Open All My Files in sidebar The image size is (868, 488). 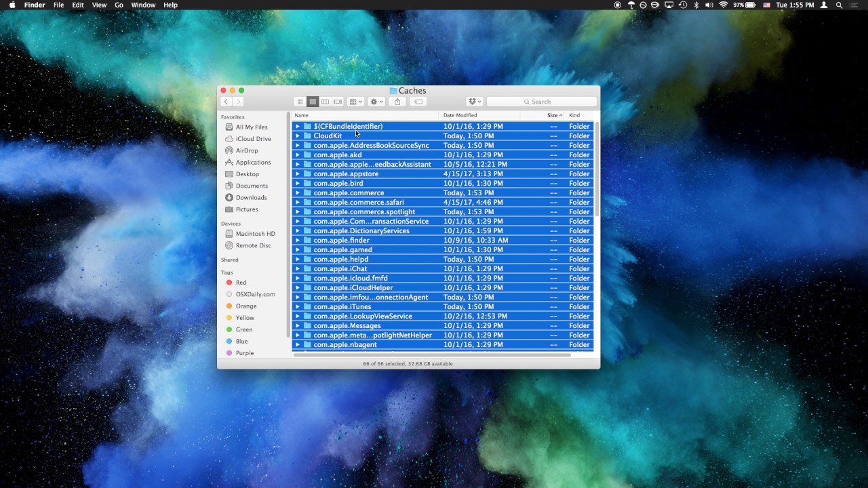[x=252, y=127]
